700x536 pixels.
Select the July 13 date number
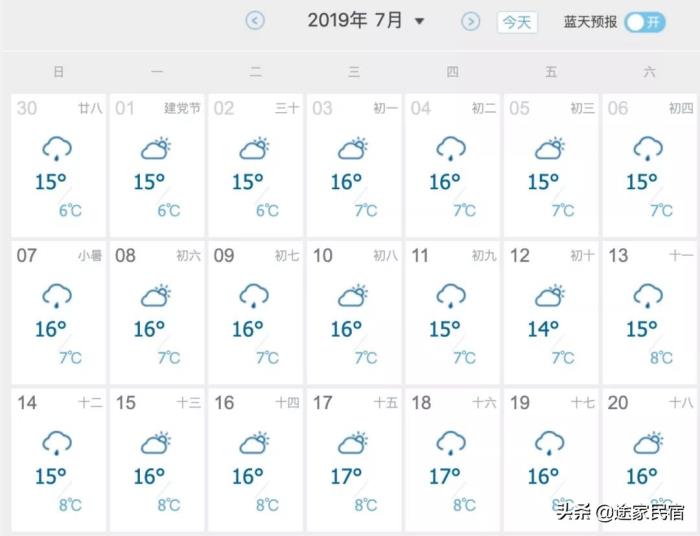(x=618, y=256)
